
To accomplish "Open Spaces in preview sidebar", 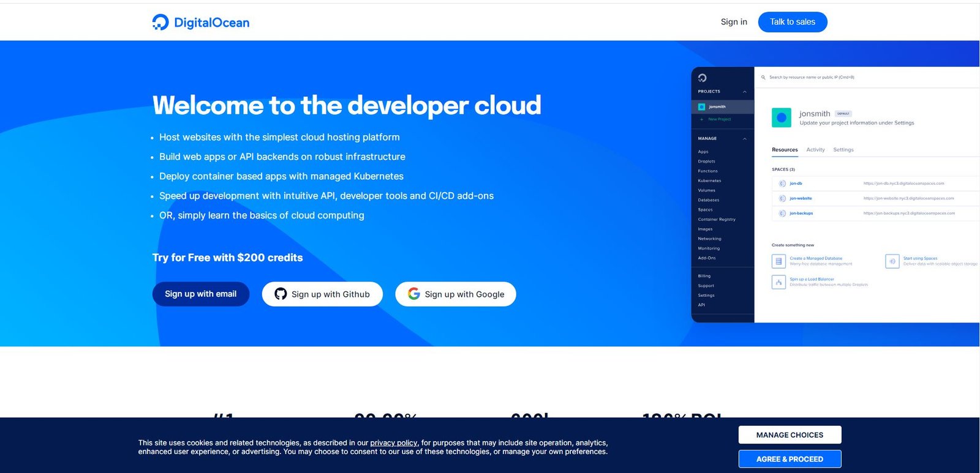I will [705, 210].
